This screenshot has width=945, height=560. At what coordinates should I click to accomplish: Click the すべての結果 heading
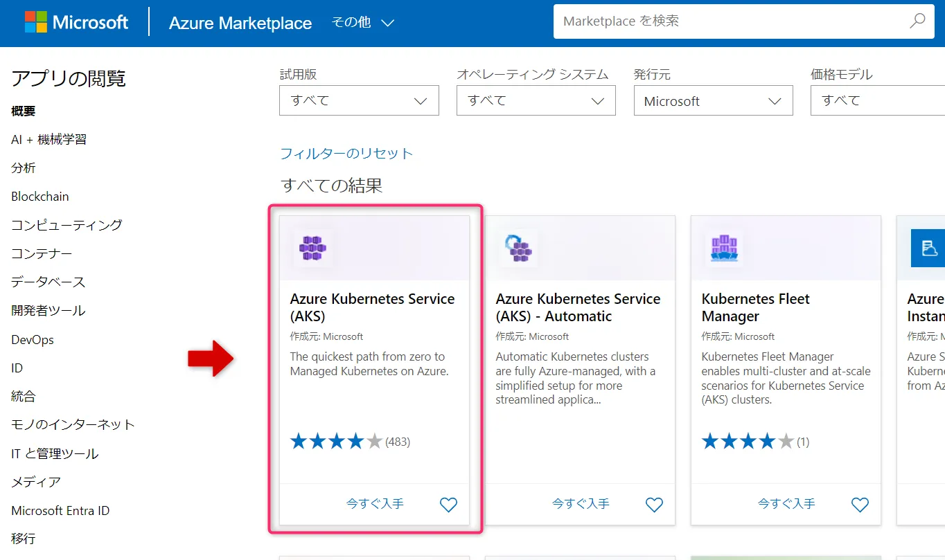pyautogui.click(x=331, y=186)
